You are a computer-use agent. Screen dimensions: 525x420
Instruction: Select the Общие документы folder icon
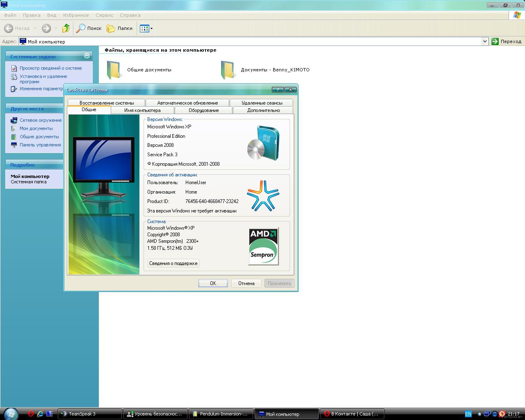point(114,70)
